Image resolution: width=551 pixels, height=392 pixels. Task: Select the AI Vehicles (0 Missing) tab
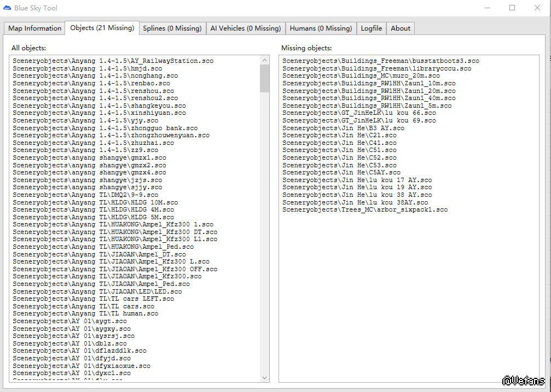click(245, 28)
